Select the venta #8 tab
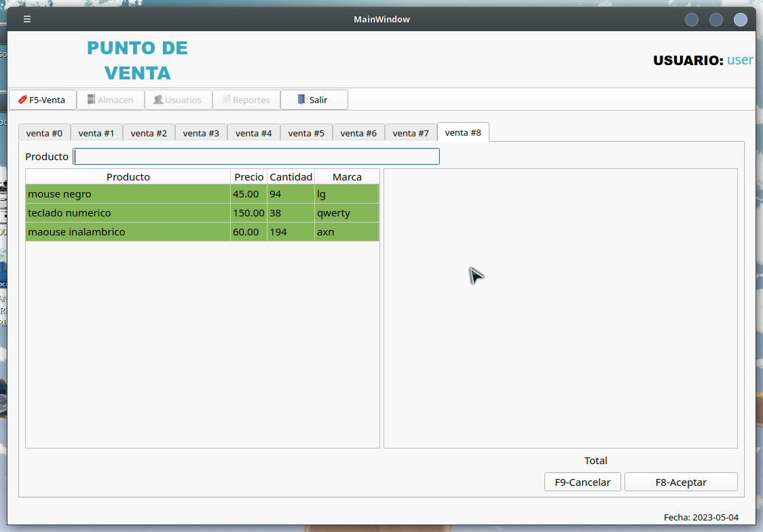 click(463, 132)
